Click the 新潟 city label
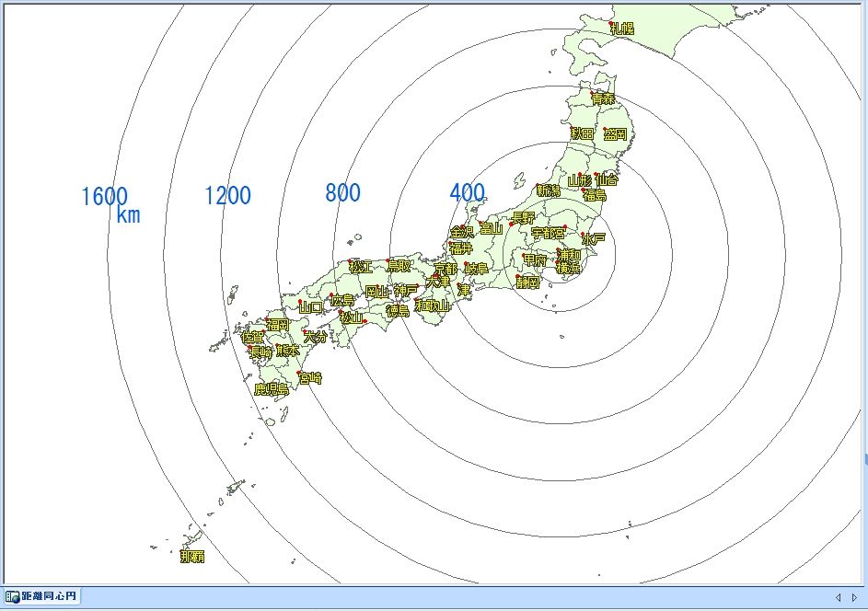The image size is (868, 611). pos(549,191)
